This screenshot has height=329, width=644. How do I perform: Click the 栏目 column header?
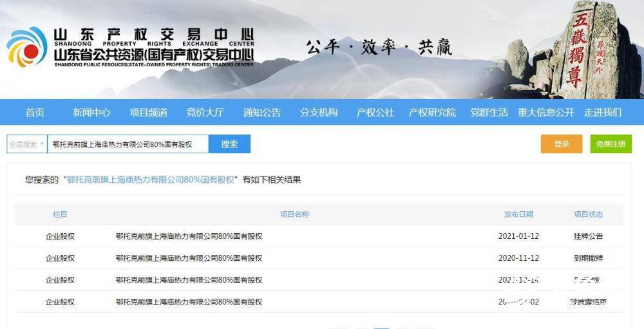pos(60,214)
